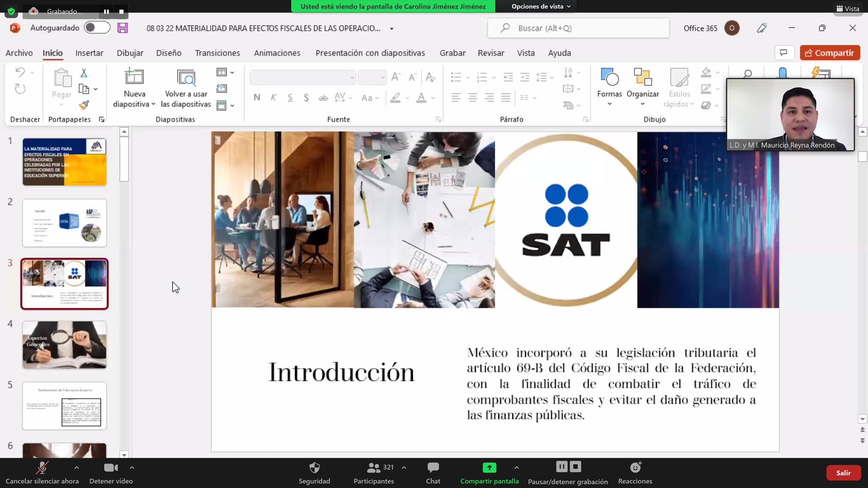Click the align right icon
Screen dimensions: 868x488
point(489,97)
